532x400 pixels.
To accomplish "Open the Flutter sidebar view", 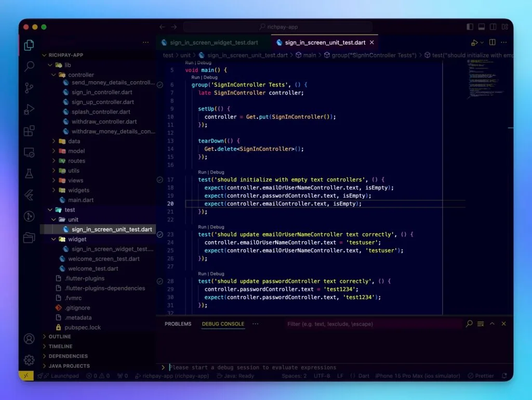I will [29, 195].
